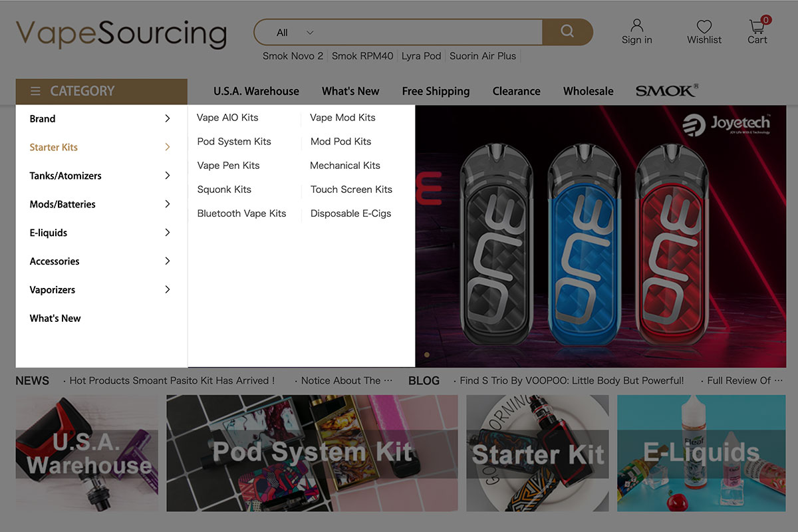The width and height of the screenshot is (798, 532).
Task: Click the Sign in text link
Action: point(637,40)
